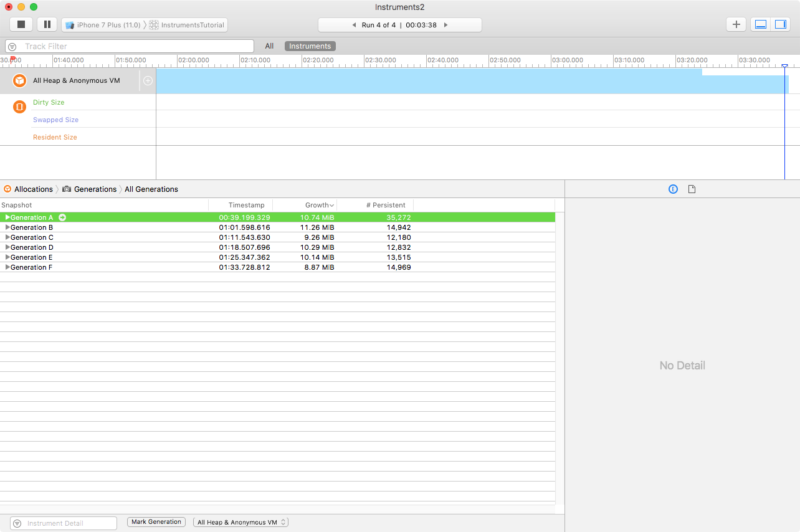Expand the Generation B row
The height and width of the screenshot is (532, 800).
7,227
